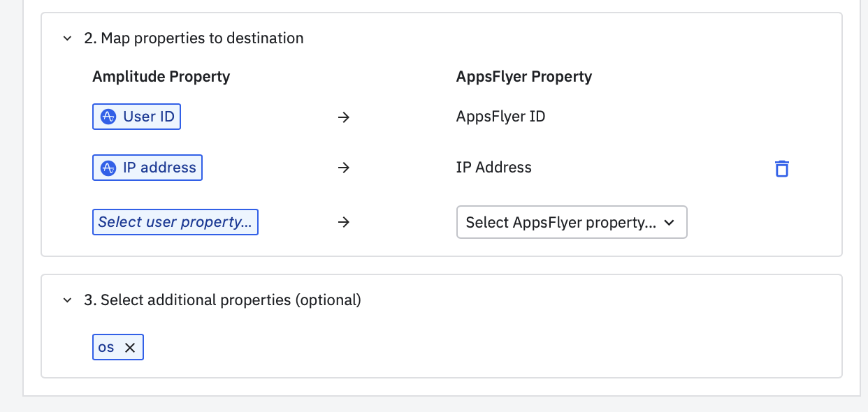Viewport: 868px width, 412px height.
Task: Click the AppsFlyer Property column header
Action: click(x=523, y=77)
